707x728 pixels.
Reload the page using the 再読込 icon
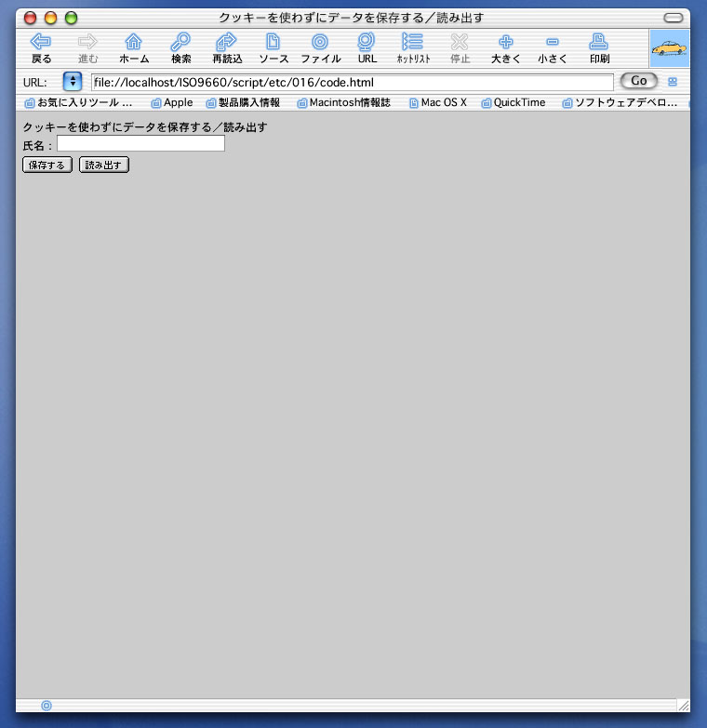227,46
